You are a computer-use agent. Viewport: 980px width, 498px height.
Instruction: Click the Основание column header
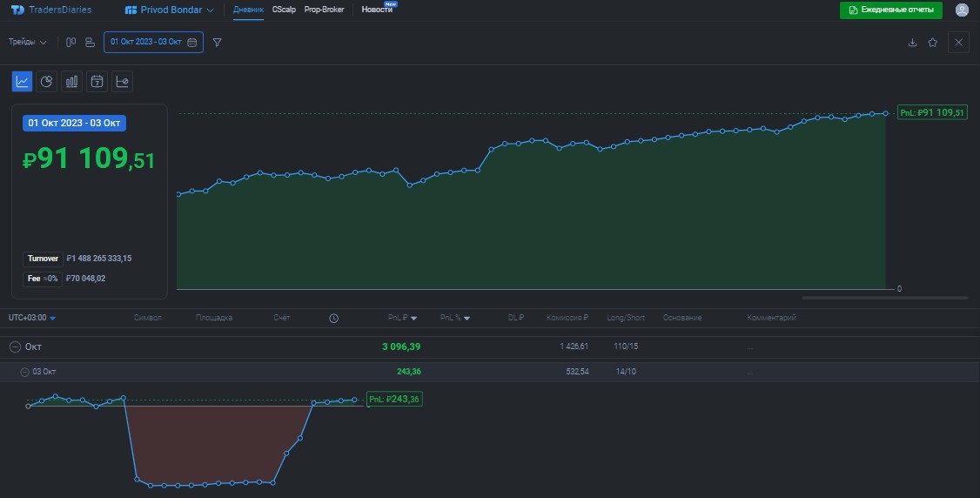coord(681,318)
